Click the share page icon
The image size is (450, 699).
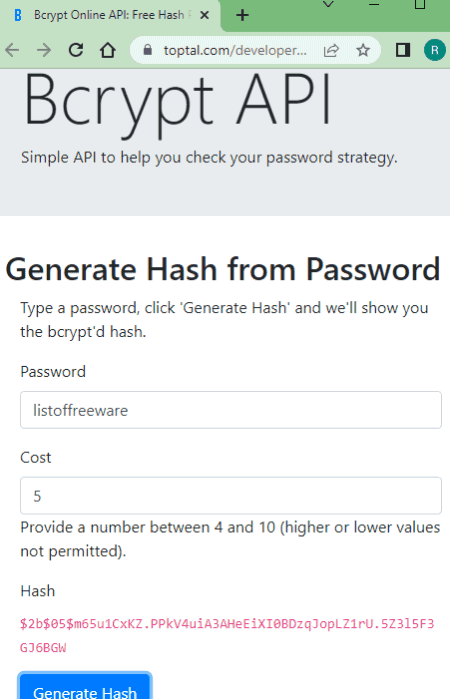click(x=331, y=50)
